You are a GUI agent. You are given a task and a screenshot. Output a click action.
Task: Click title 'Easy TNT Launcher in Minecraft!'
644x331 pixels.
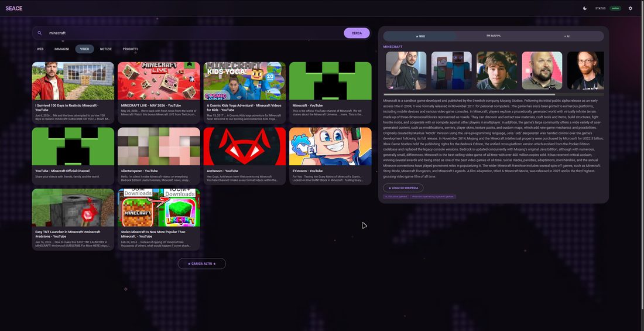(x=68, y=234)
